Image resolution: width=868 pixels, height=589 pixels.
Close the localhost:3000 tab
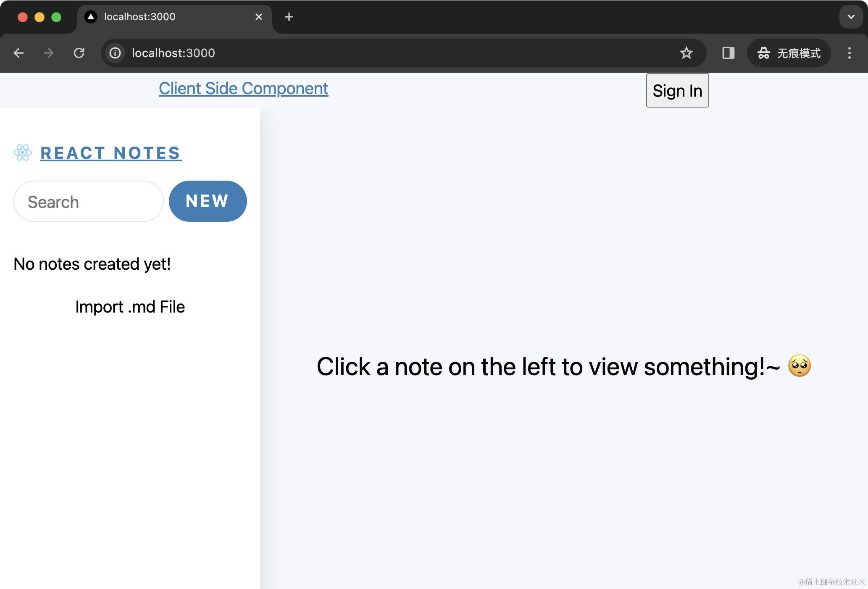click(x=259, y=17)
